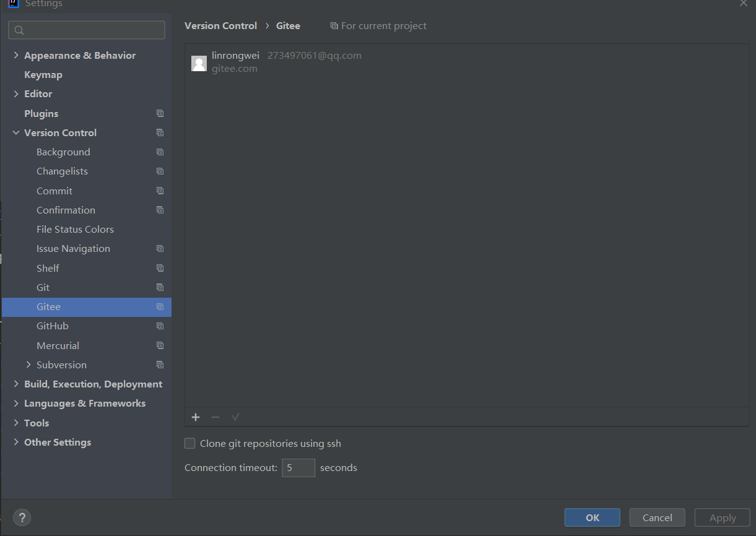Click the IntelliJ logo in title bar

coord(14,3)
